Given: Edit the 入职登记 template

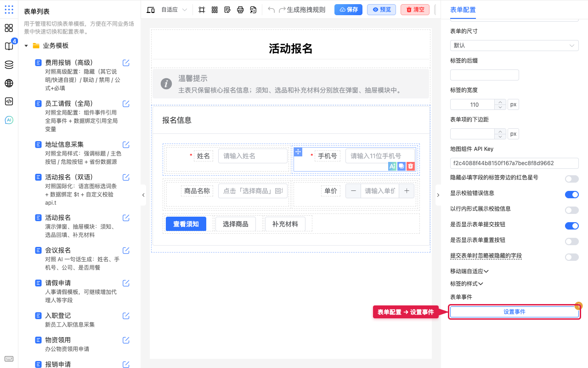Looking at the screenshot, I should point(126,316).
